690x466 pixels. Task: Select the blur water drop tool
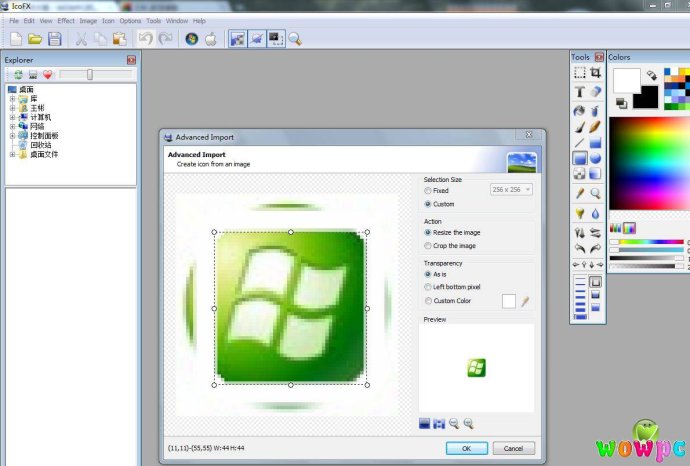595,213
